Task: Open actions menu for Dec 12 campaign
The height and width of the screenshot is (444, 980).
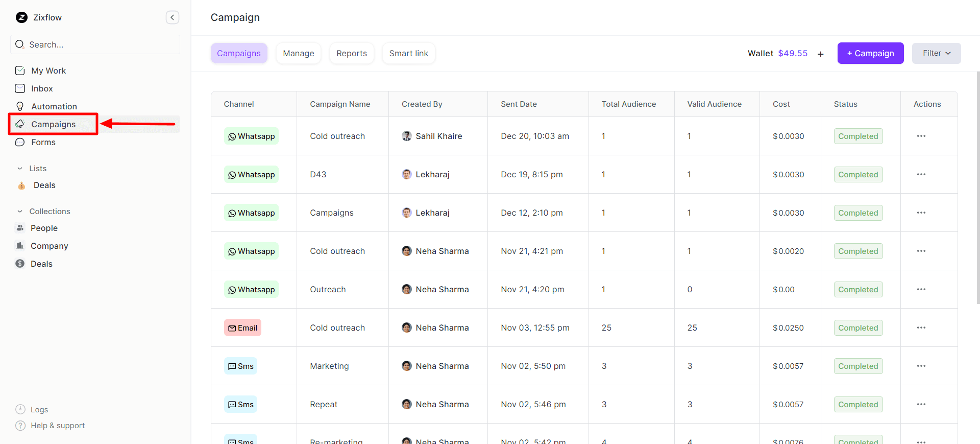Action: 921,213
